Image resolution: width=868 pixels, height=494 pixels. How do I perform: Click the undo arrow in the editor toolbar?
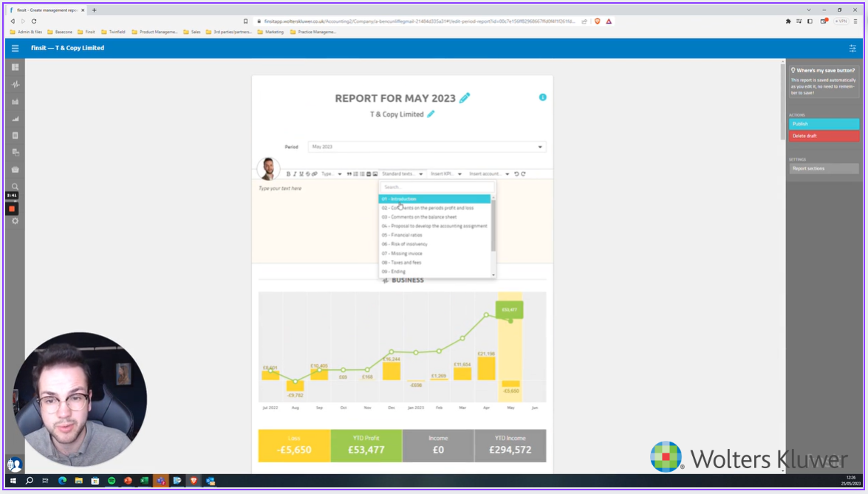point(516,174)
